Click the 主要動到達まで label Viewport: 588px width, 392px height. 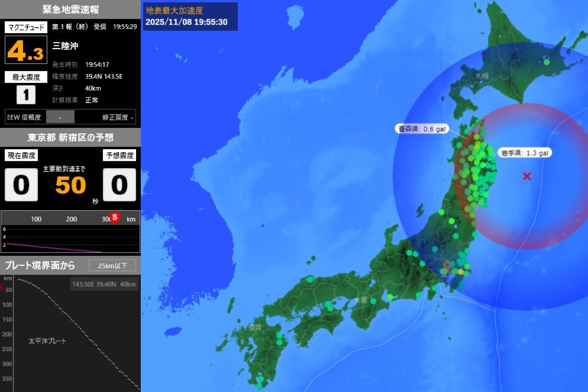click(64, 169)
